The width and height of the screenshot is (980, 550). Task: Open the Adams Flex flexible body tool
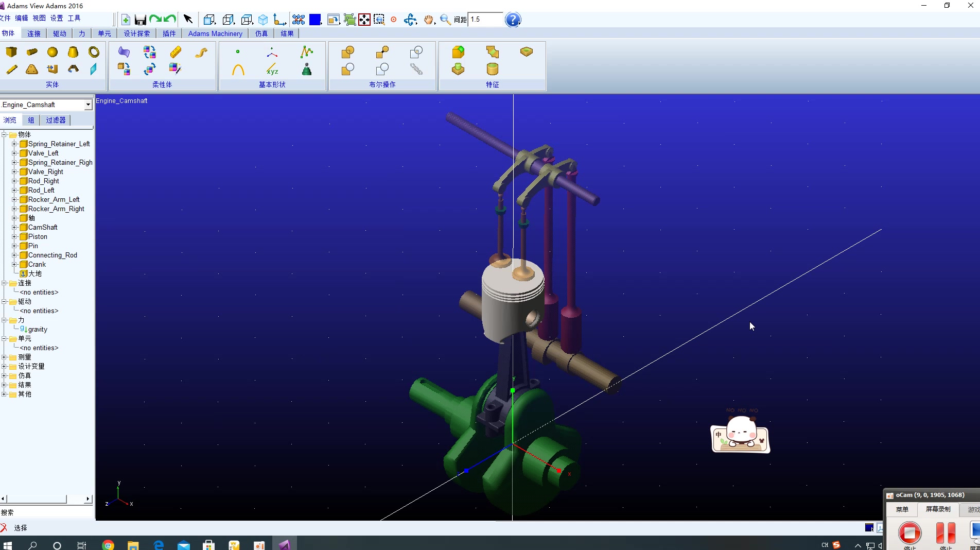point(124,52)
